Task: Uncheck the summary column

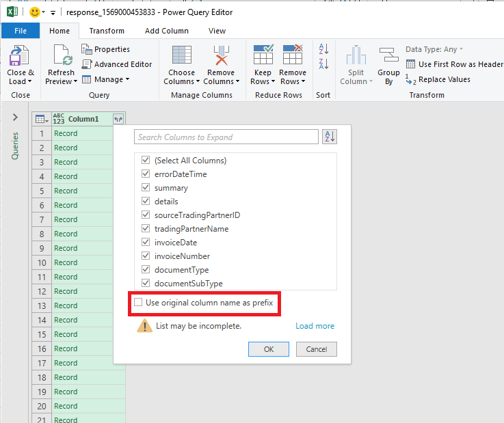Action: (146, 187)
